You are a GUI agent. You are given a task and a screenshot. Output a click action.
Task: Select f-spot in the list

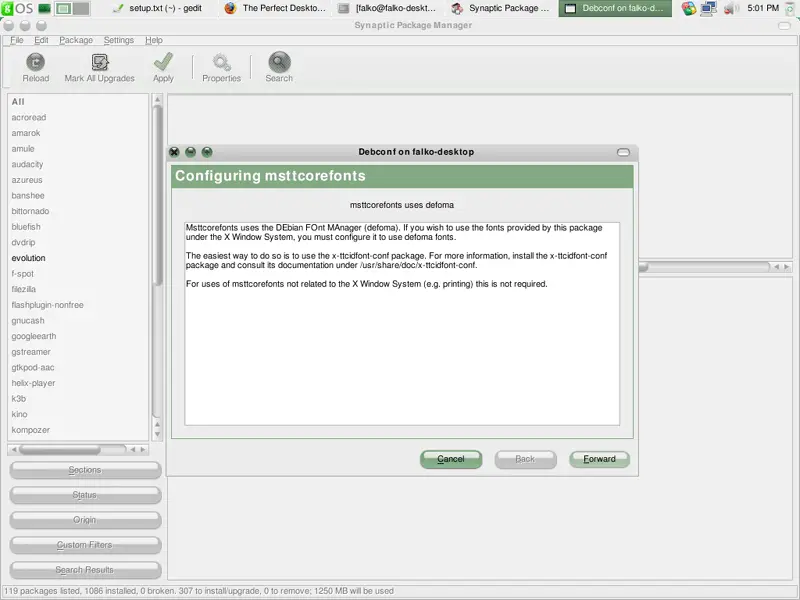(x=78, y=274)
